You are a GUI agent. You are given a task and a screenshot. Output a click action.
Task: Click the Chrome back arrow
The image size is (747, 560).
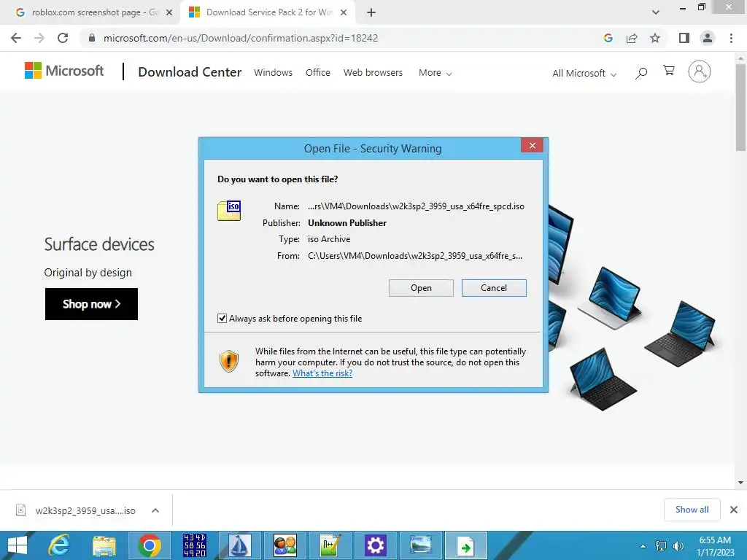pos(16,38)
